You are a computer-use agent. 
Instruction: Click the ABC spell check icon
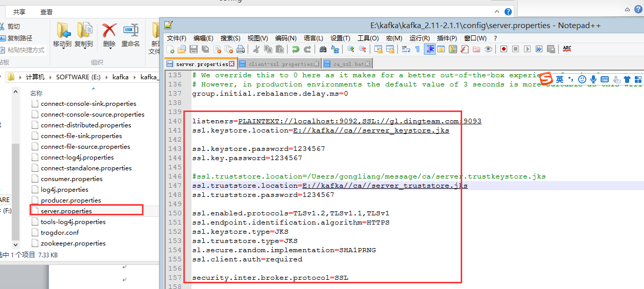coord(567,49)
